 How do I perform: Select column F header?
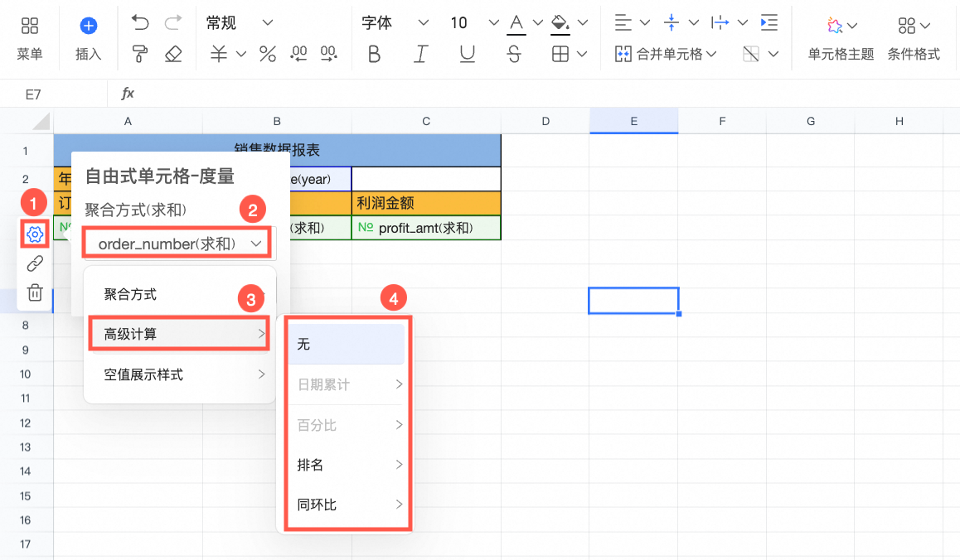tap(722, 121)
